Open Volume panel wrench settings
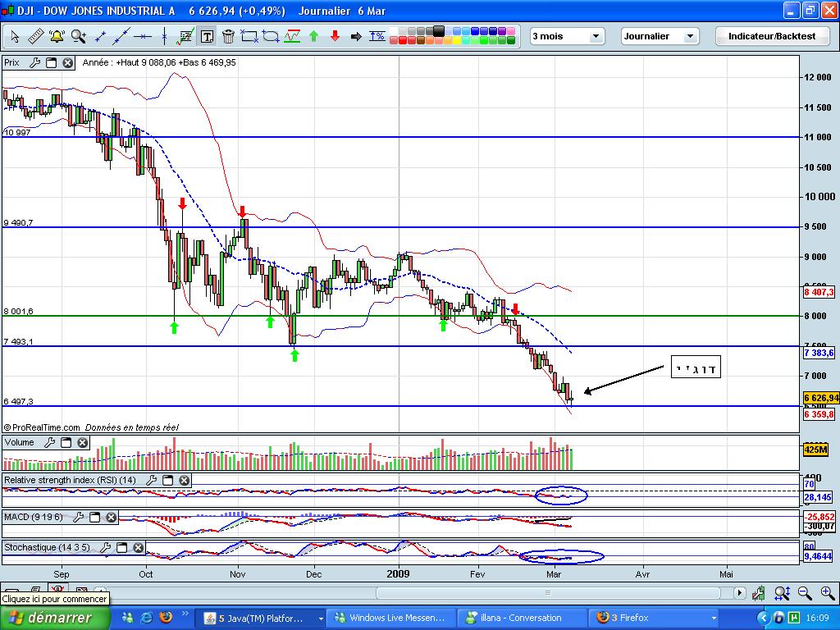This screenshot has width=840, height=630. pyautogui.click(x=49, y=442)
